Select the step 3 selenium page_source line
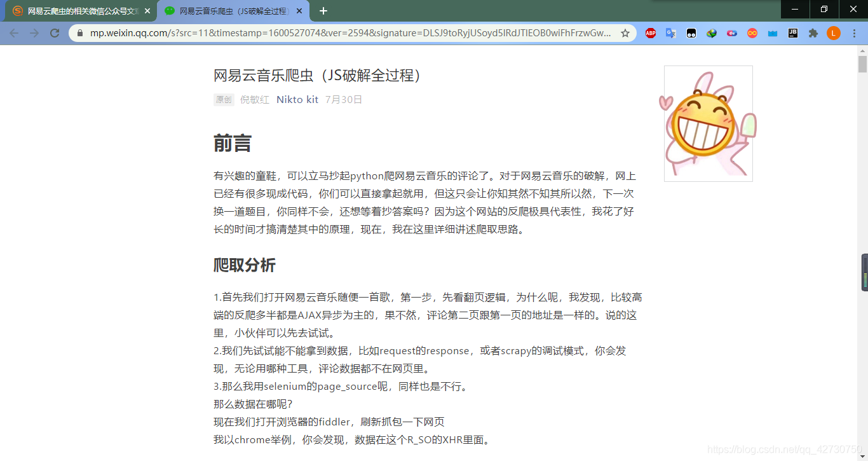 [x=341, y=387]
